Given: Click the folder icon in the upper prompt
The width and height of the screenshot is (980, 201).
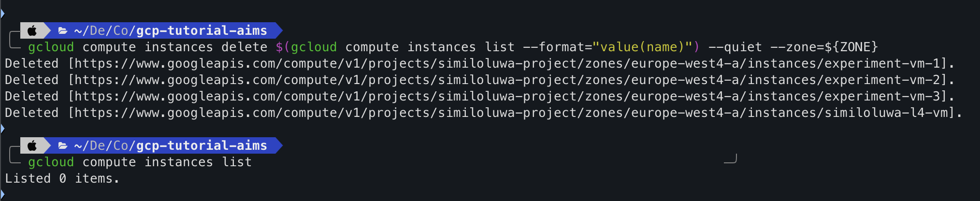Looking at the screenshot, I should [x=62, y=31].
